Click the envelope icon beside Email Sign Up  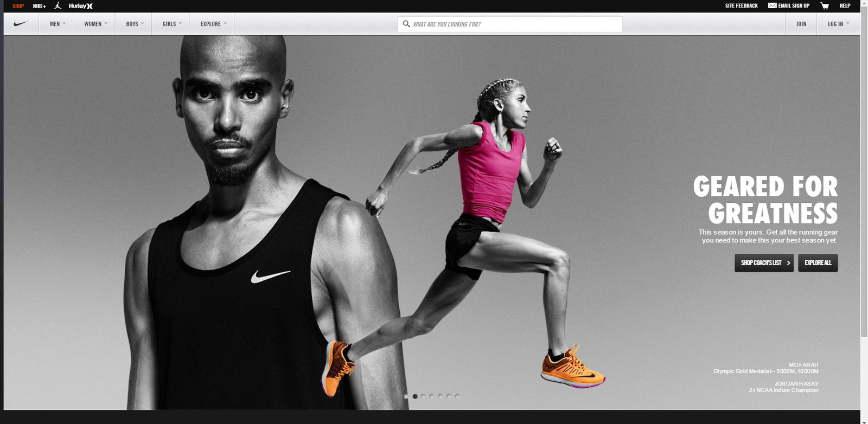pyautogui.click(x=772, y=5)
